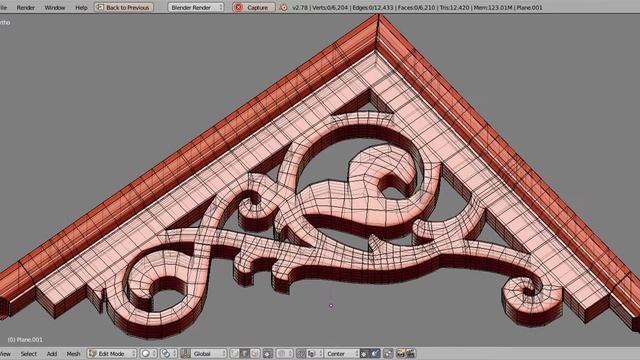Click the Edit Mode cube icon
This screenshot has width=640, height=360.
tap(92, 353)
